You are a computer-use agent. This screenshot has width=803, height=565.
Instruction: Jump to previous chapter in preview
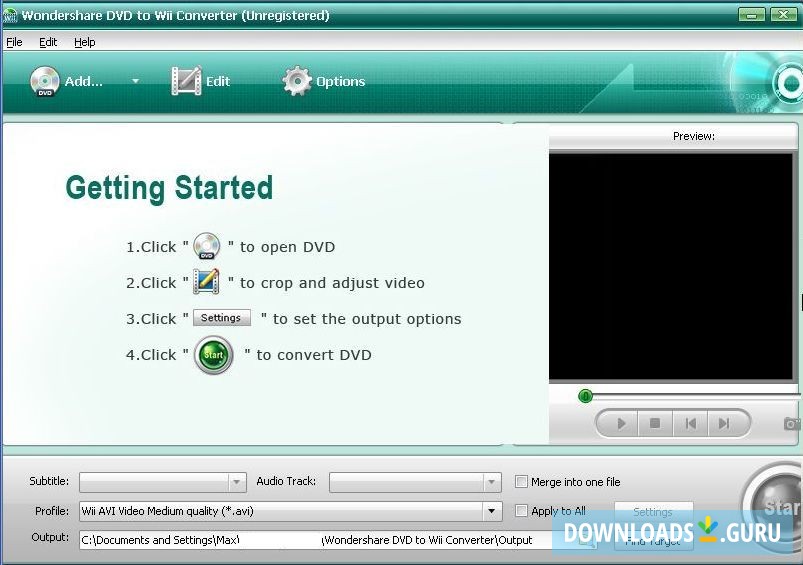690,423
